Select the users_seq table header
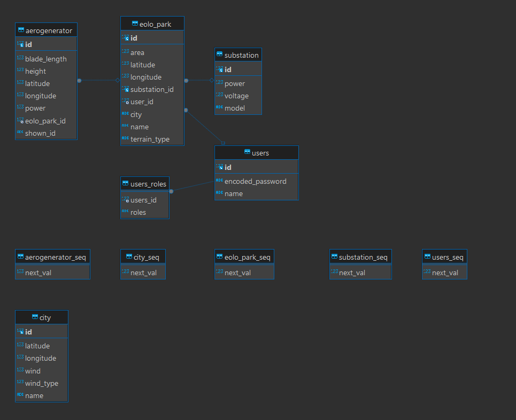The image size is (516, 420). coord(444,257)
